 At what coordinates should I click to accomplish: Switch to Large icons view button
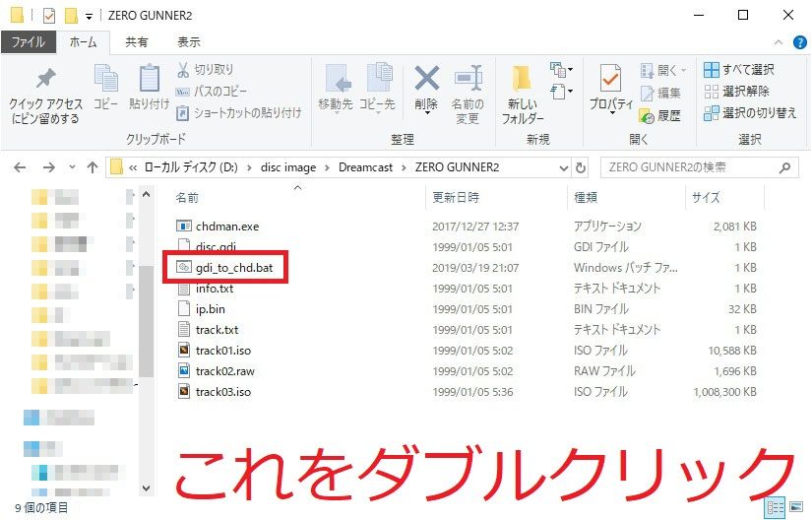point(796,507)
